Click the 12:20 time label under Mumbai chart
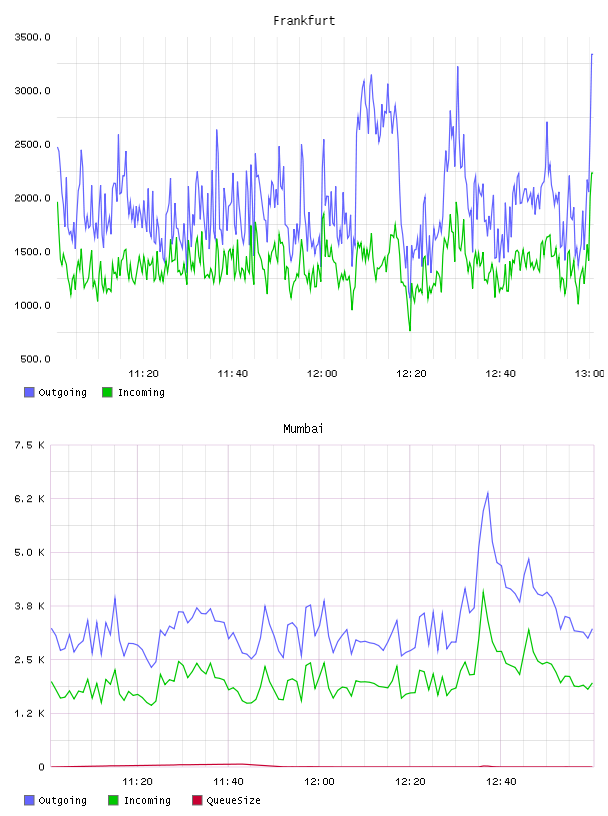This screenshot has height=816, width=608. pyautogui.click(x=410, y=781)
